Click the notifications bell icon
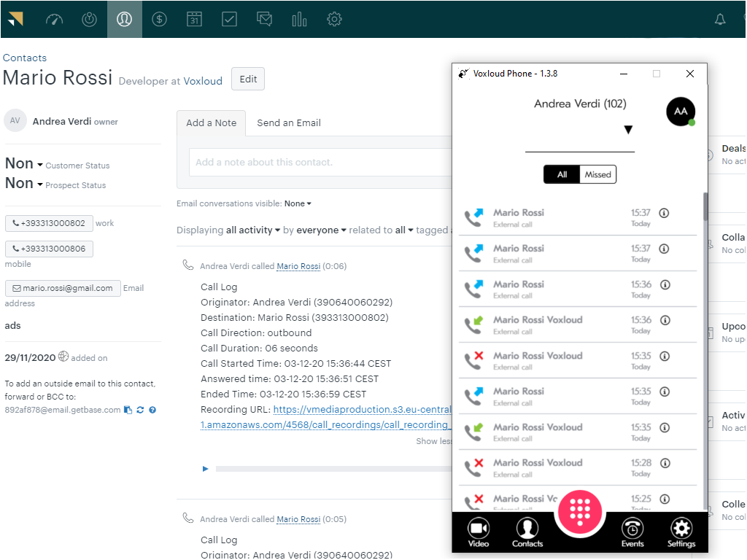 [x=720, y=20]
